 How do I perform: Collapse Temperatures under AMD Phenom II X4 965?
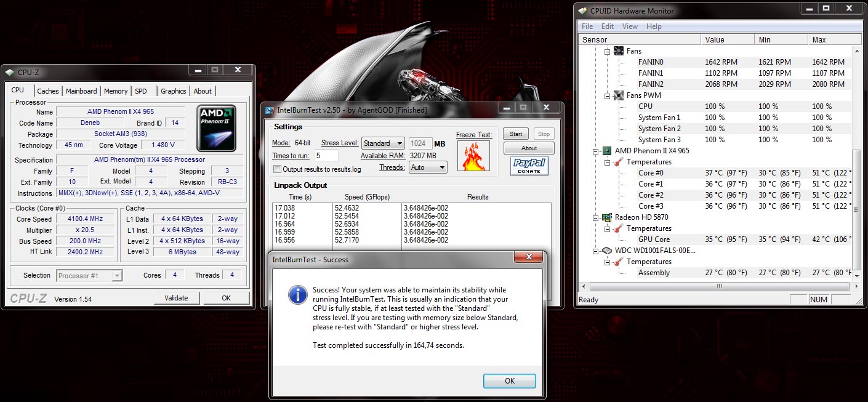(x=607, y=162)
